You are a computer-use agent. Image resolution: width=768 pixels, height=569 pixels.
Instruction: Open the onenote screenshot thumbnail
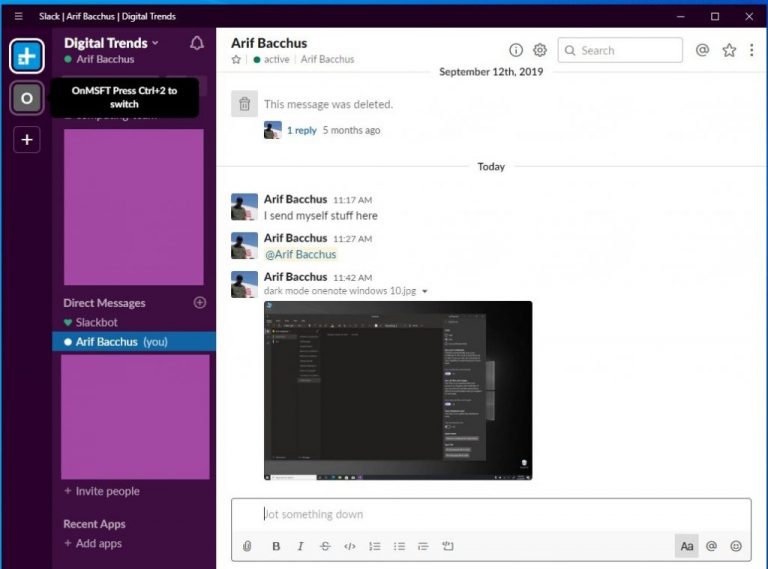[398, 390]
